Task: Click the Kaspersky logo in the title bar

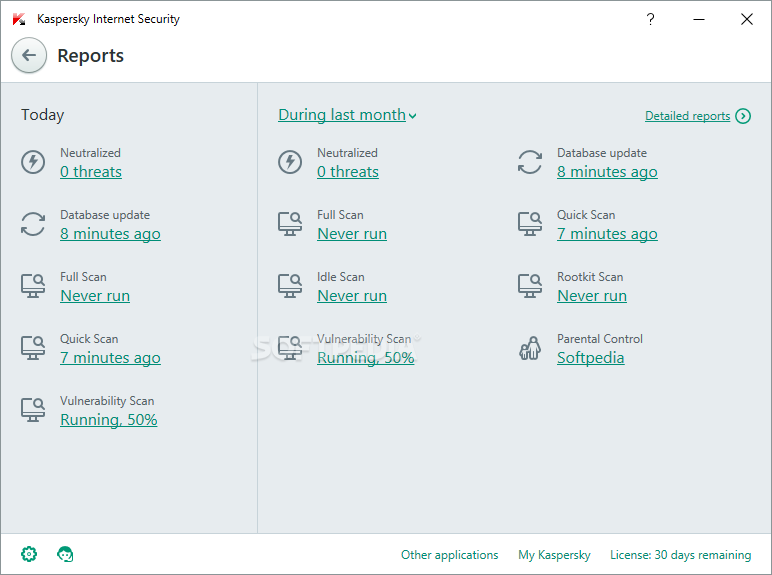Action: click(x=19, y=19)
